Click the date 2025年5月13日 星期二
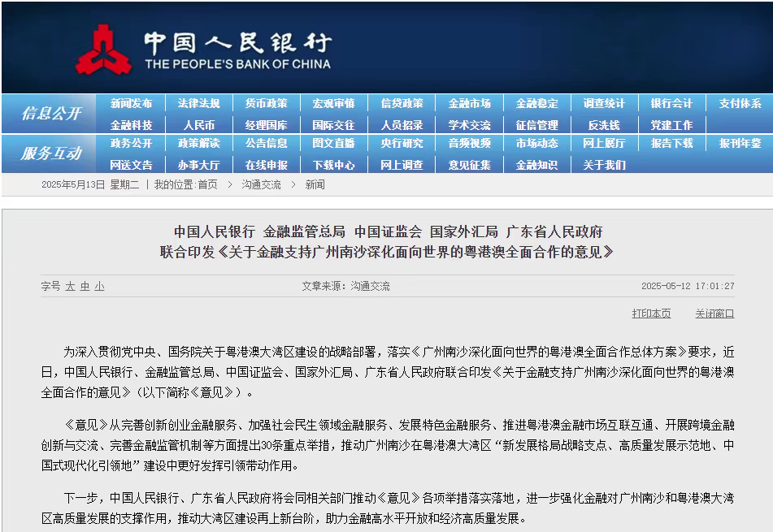Screen dimensions: 773x532 [x=90, y=184]
